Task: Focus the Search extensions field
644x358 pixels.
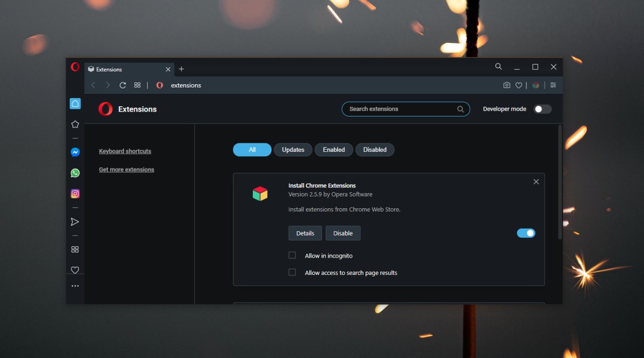Action: pos(406,109)
